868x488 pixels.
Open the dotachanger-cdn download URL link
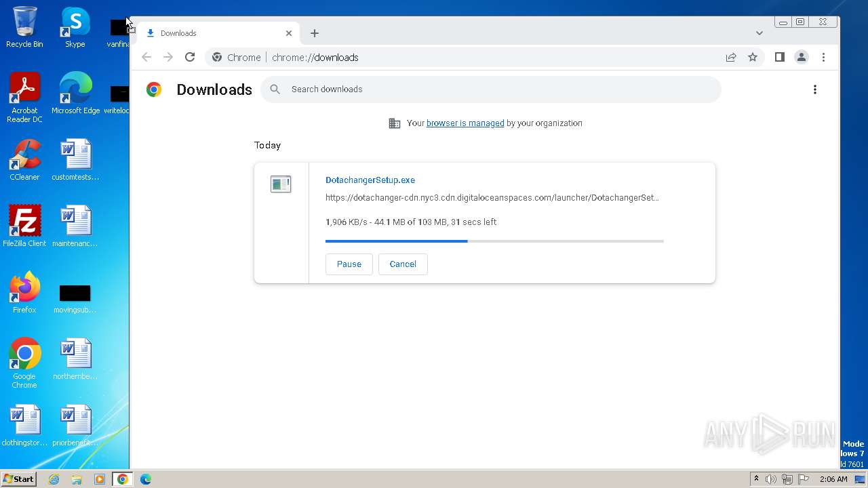click(492, 198)
